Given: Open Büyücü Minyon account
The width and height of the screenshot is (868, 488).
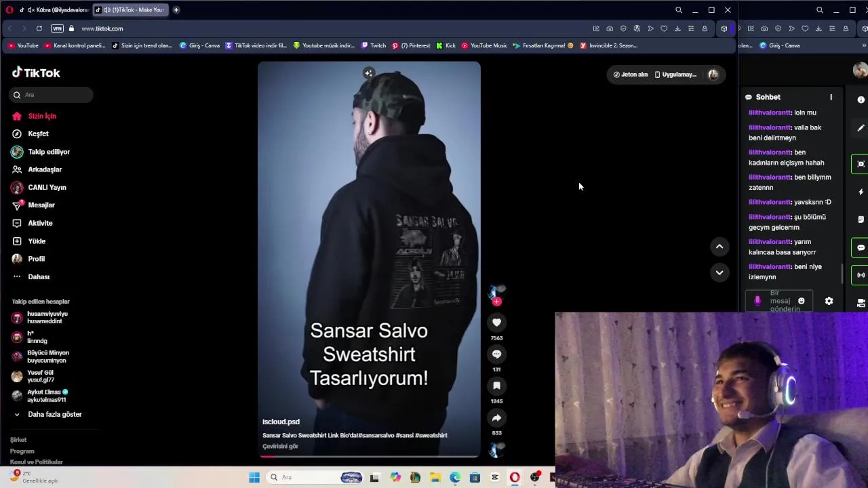Looking at the screenshot, I should click(41, 357).
